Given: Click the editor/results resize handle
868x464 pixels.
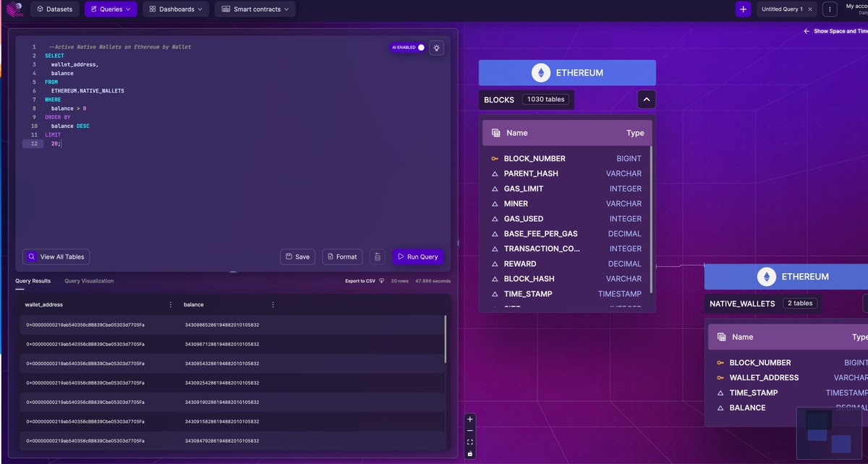Looking at the screenshot, I should coord(234,272).
